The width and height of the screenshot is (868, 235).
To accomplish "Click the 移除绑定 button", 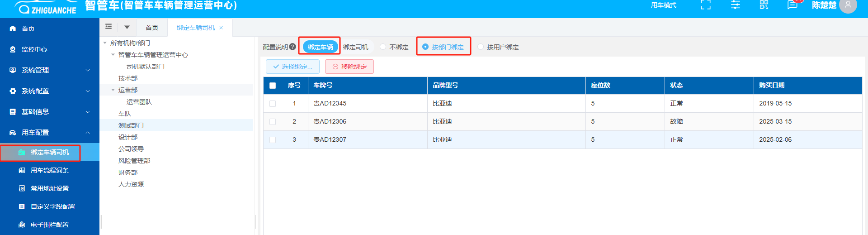I will 349,67.
